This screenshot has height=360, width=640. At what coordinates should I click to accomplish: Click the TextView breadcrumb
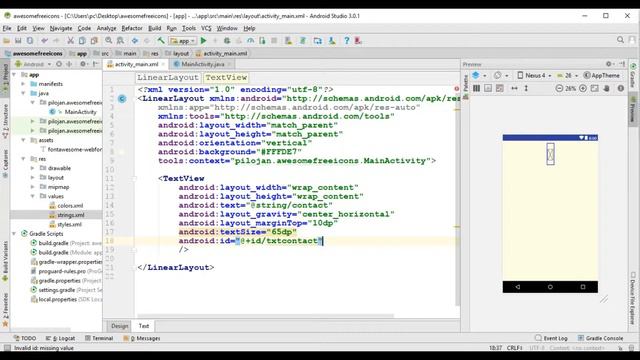pyautogui.click(x=226, y=78)
